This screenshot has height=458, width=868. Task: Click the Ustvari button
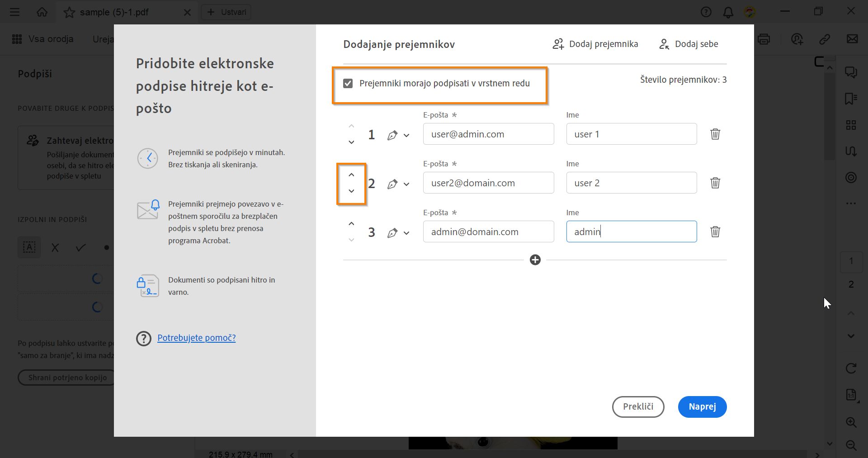pyautogui.click(x=226, y=12)
